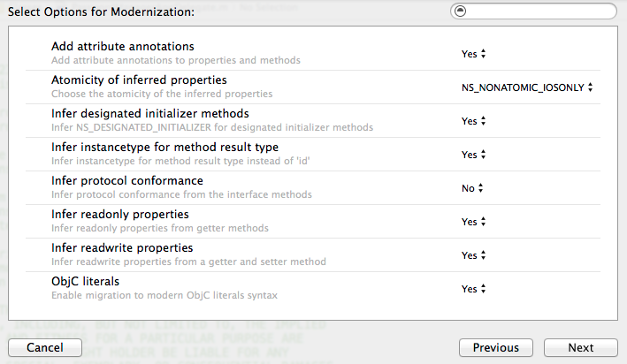This screenshot has width=627, height=364.
Task: Go back with the Previous button
Action: click(495, 347)
